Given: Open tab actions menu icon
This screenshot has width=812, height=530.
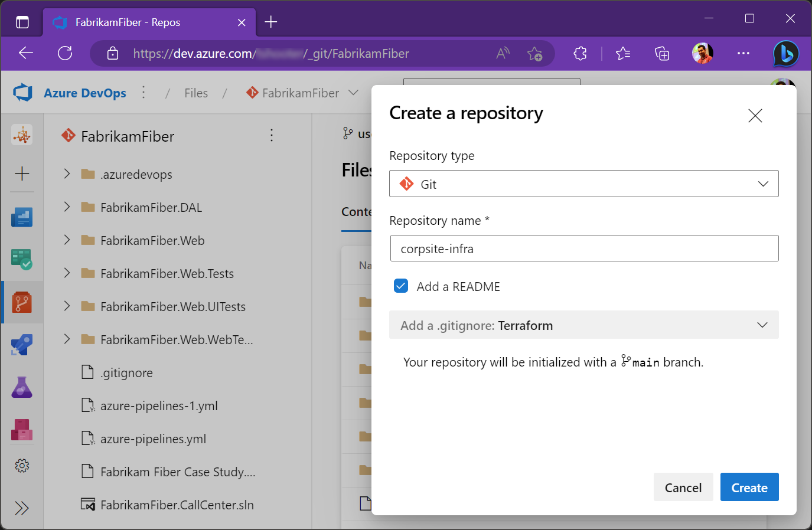Looking at the screenshot, I should 22,22.
